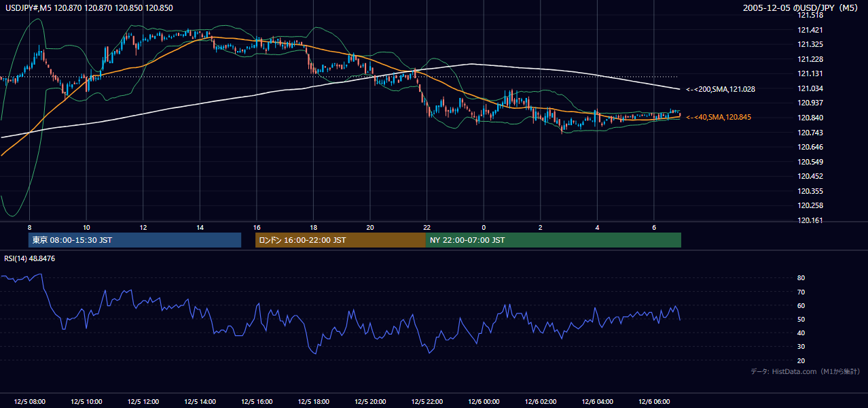Click hour label 14 under the price chart
The image size is (868, 408).
point(200,226)
